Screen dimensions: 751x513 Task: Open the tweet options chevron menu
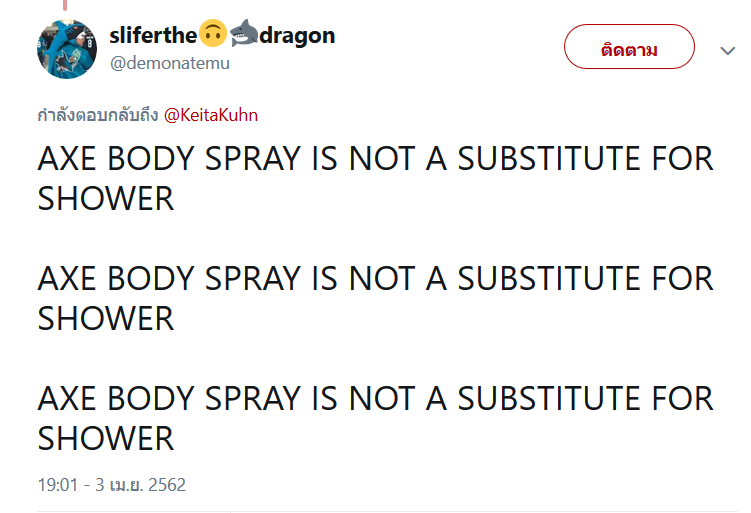point(727,50)
